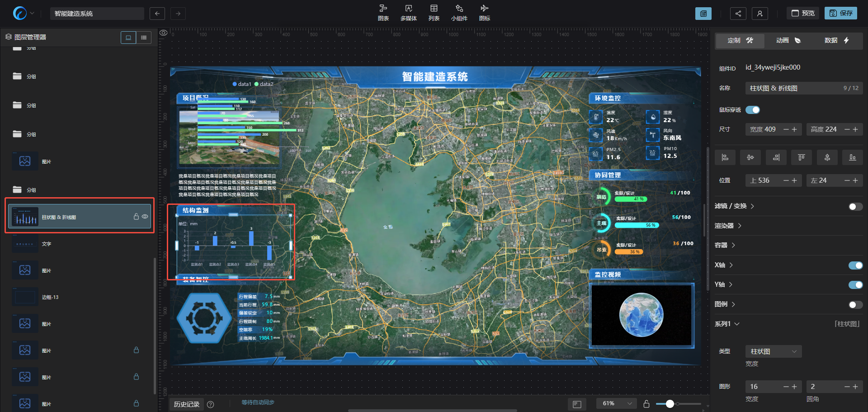Click the 保存 save button
This screenshot has height=412, width=868.
pos(840,13)
